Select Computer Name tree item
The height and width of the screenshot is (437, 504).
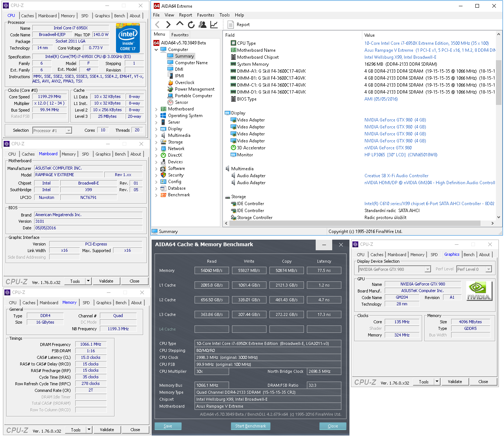pyautogui.click(x=191, y=63)
